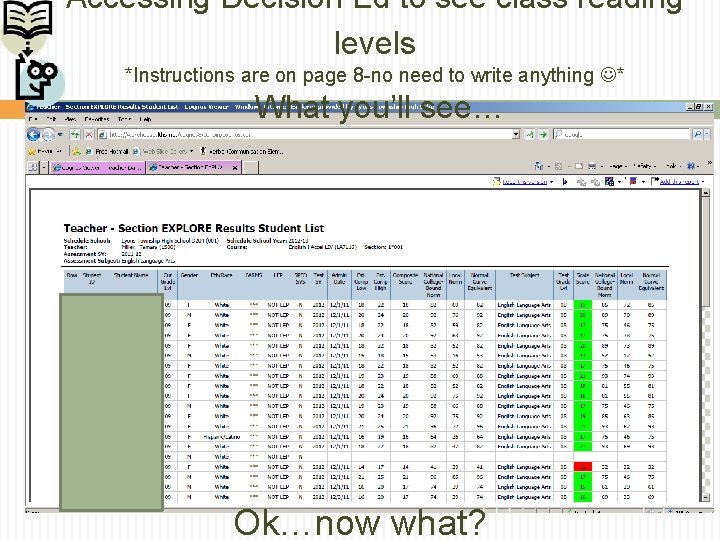Click the report title 'Teacher - Section EXPLORE Results Student List'
This screenshot has width=720, height=540.
click(194, 228)
